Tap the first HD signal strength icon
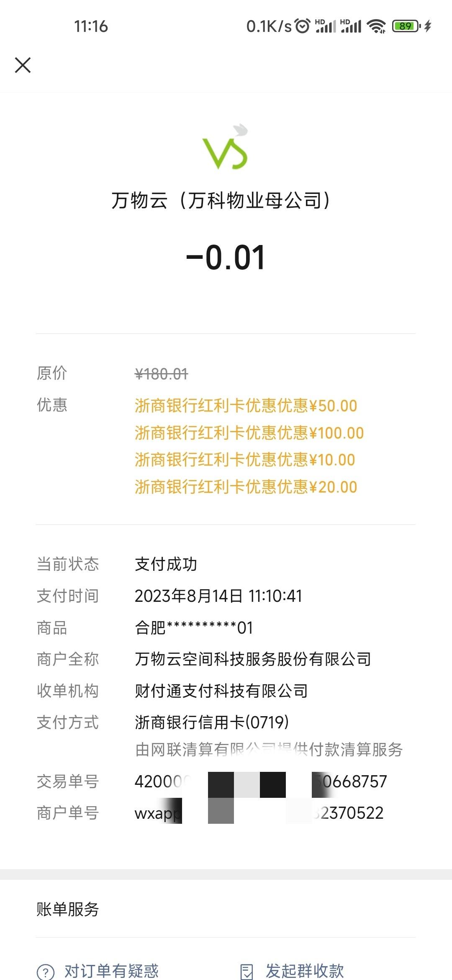 tap(325, 26)
